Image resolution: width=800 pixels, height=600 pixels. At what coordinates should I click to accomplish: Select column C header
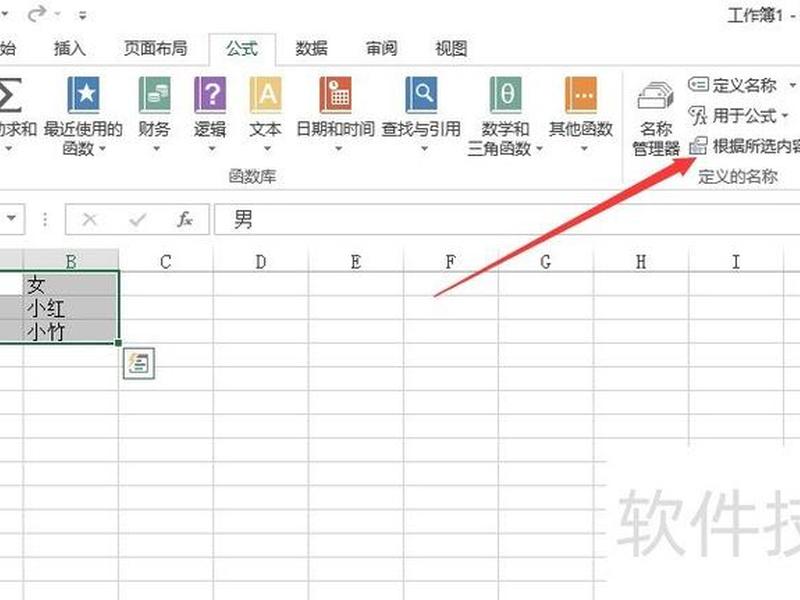click(166, 261)
